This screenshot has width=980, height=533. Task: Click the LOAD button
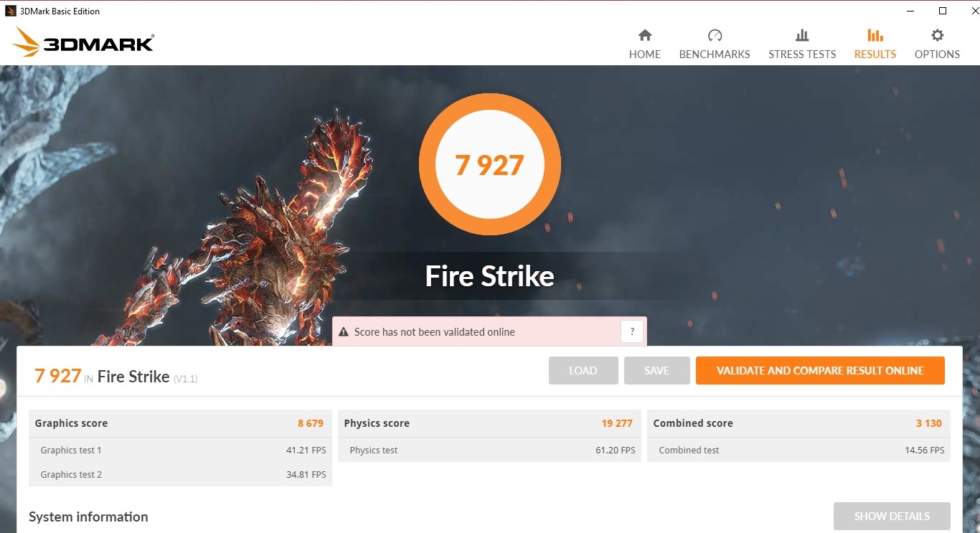[583, 371]
